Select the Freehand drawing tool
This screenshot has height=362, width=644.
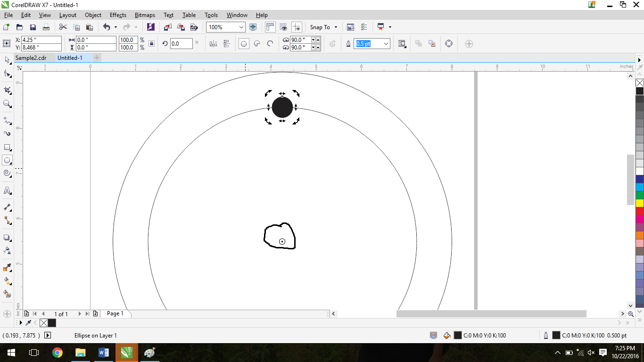(7, 120)
